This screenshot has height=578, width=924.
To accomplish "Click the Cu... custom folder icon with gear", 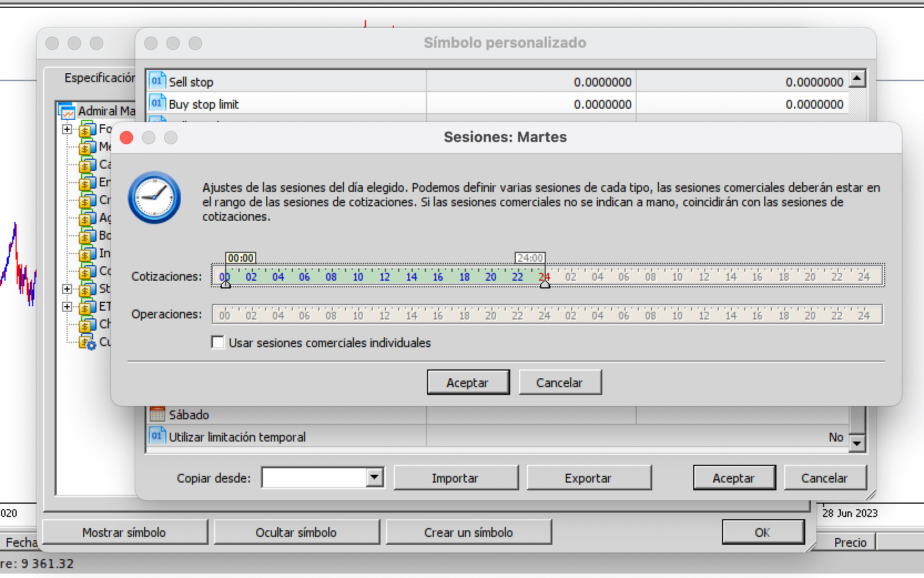I will [87, 343].
